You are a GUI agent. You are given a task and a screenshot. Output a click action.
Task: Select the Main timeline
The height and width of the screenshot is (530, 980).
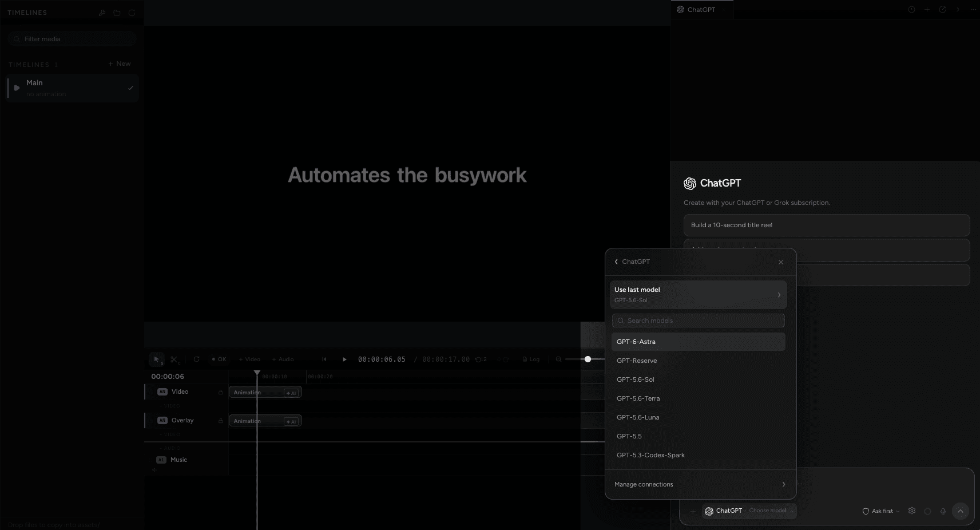[x=73, y=88]
